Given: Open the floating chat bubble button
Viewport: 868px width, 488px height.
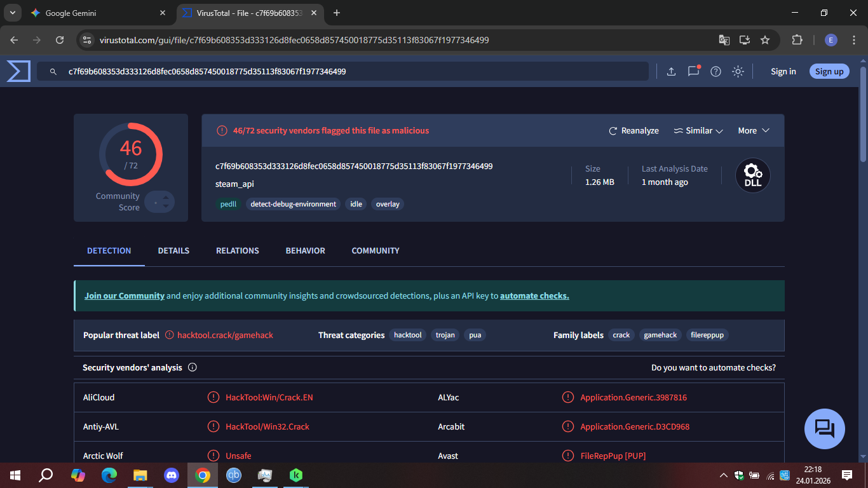Looking at the screenshot, I should pos(824,429).
